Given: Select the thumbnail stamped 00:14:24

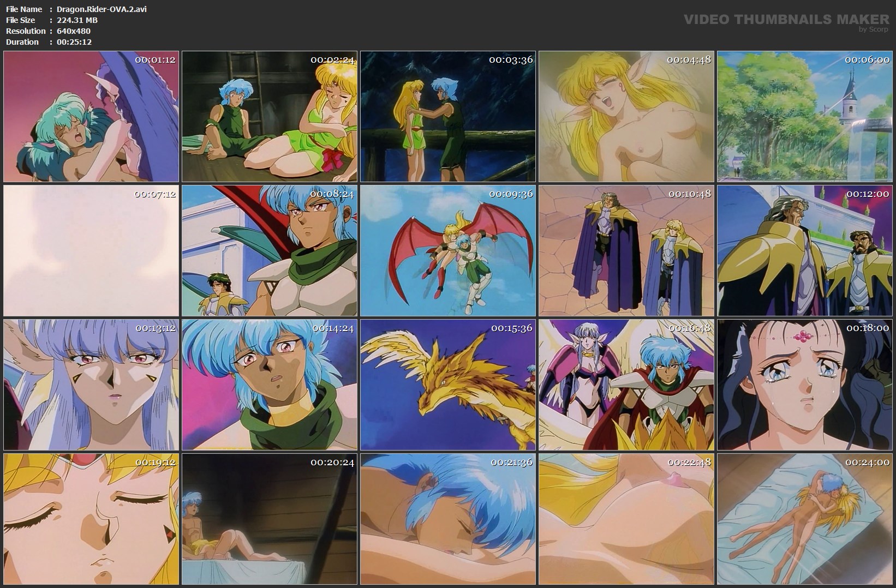Looking at the screenshot, I should pyautogui.click(x=270, y=385).
